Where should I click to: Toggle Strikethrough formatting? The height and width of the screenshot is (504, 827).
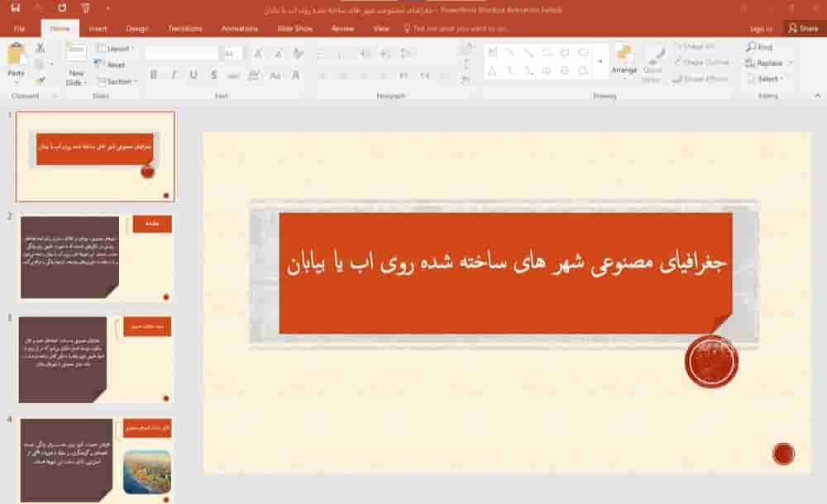click(234, 75)
